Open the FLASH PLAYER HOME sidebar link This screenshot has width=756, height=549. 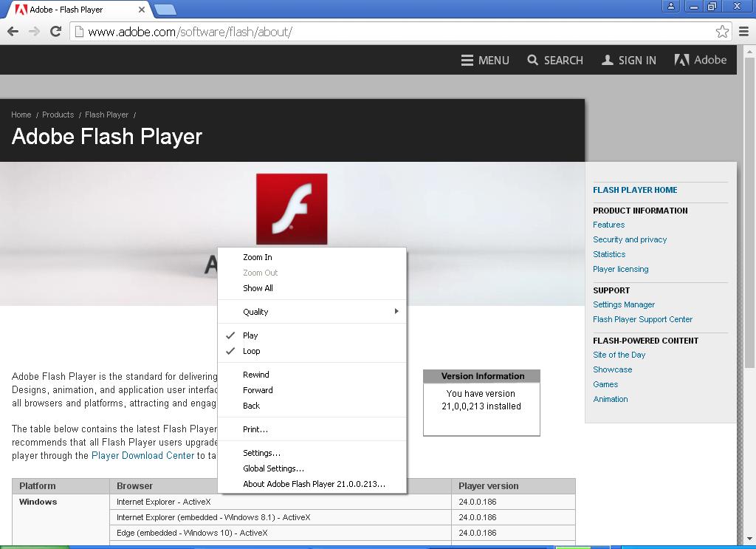point(635,190)
